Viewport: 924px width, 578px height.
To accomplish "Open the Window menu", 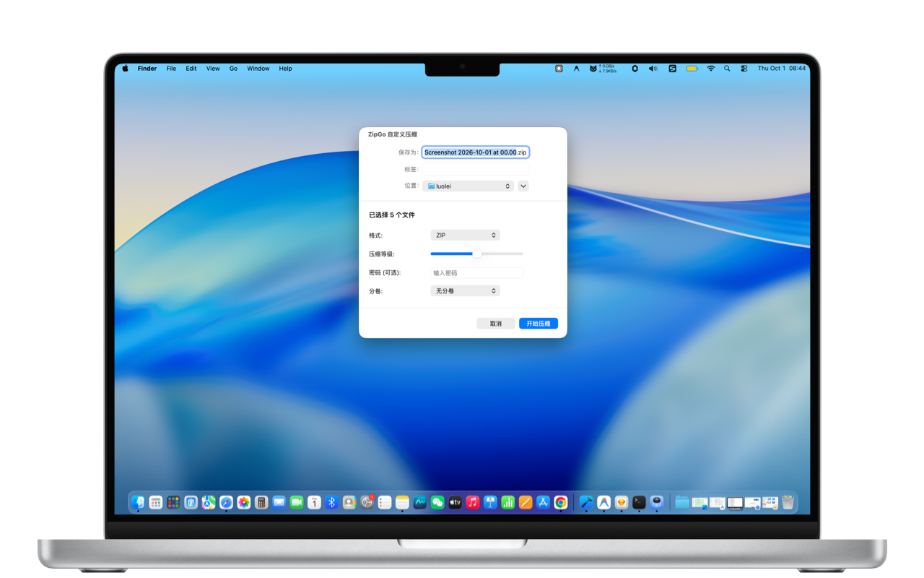I will tap(258, 69).
